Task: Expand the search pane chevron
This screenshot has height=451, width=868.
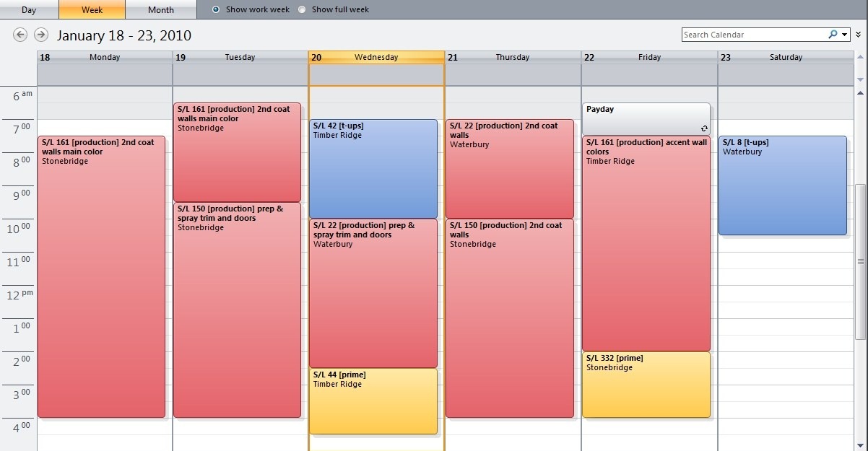Action: pos(858,34)
